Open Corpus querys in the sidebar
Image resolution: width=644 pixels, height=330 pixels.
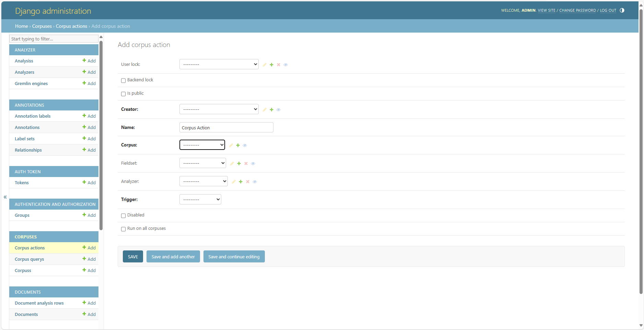29,259
